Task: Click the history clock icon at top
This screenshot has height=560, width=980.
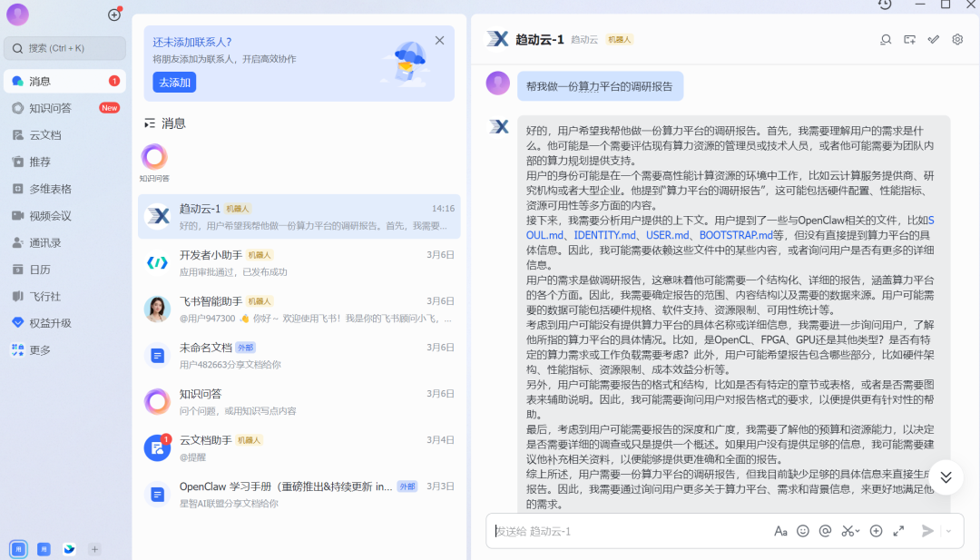Action: 885,5
